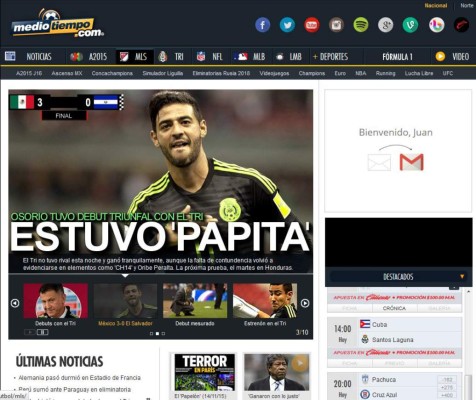The width and height of the screenshot is (476, 400).
Task: Open the NFL menu item
Action: pos(217,57)
